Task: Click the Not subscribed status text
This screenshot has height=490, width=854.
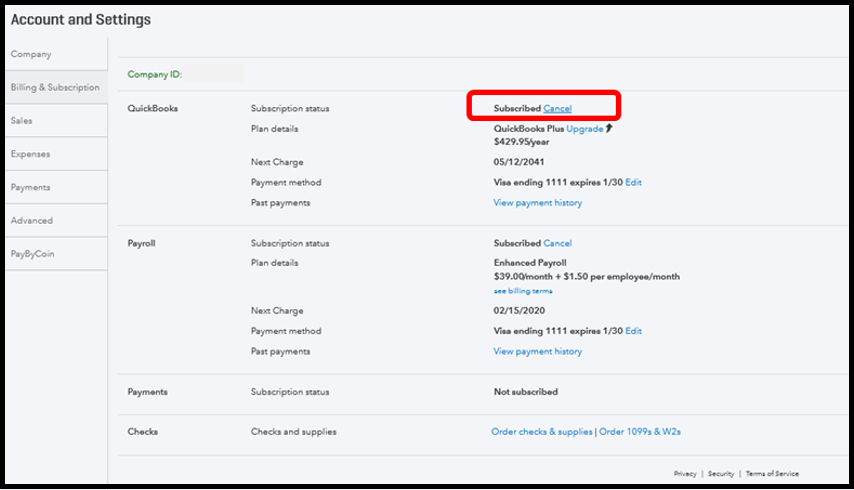Action: click(x=526, y=392)
